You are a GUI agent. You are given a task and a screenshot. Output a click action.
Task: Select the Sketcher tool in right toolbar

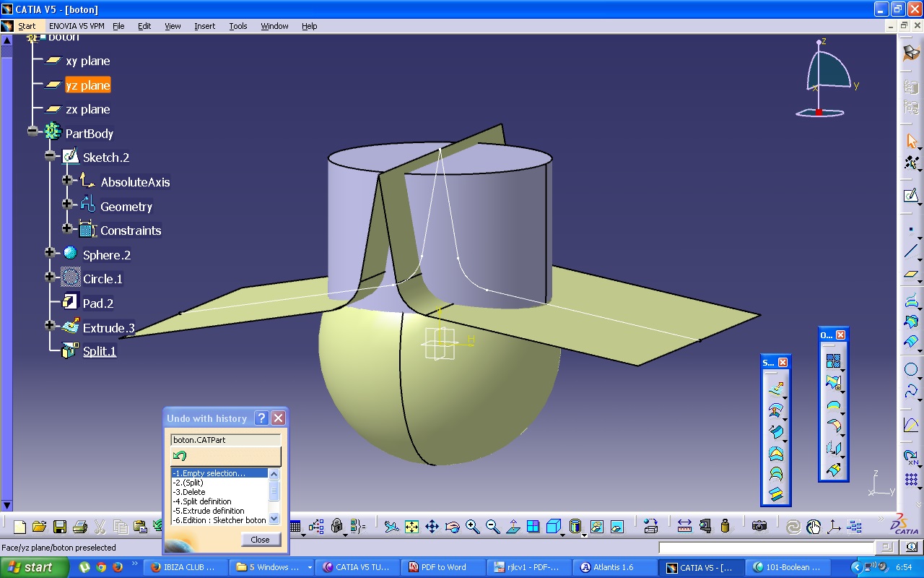click(x=910, y=195)
